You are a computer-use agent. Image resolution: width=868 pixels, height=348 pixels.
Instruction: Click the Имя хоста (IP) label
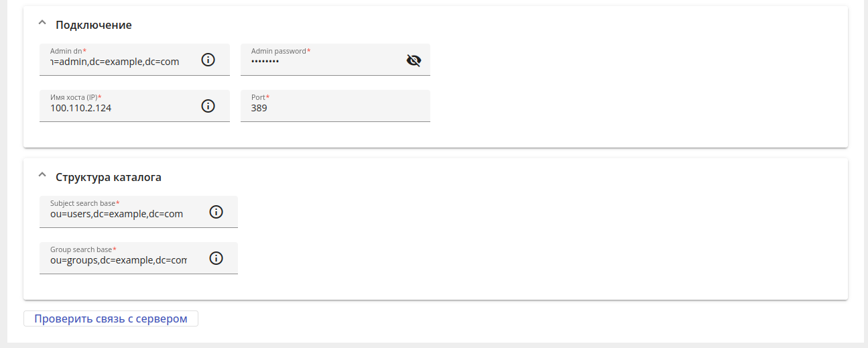75,97
